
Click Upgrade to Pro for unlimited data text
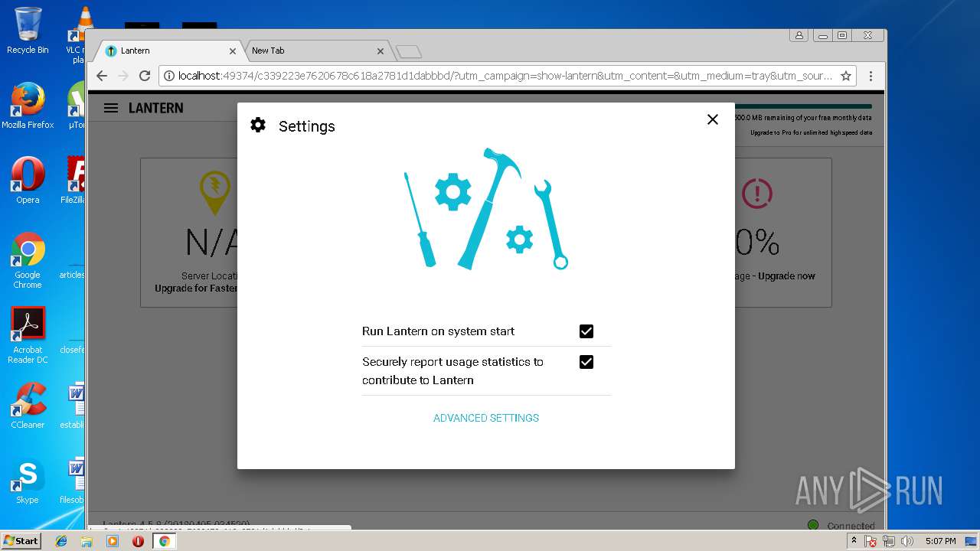811,132
